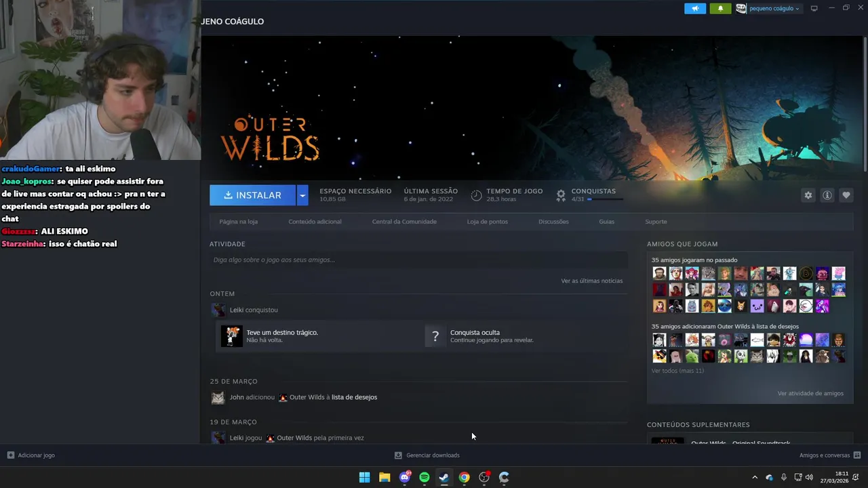Show game info circle icon
This screenshot has height=488, width=868.
827,195
